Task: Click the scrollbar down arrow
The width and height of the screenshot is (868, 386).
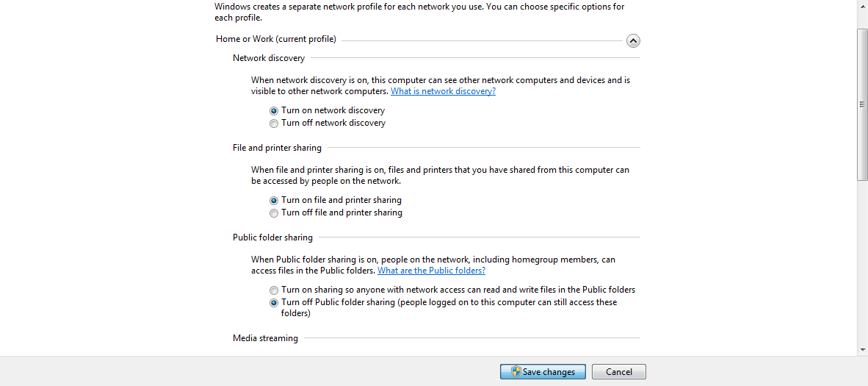Action: pos(862,350)
